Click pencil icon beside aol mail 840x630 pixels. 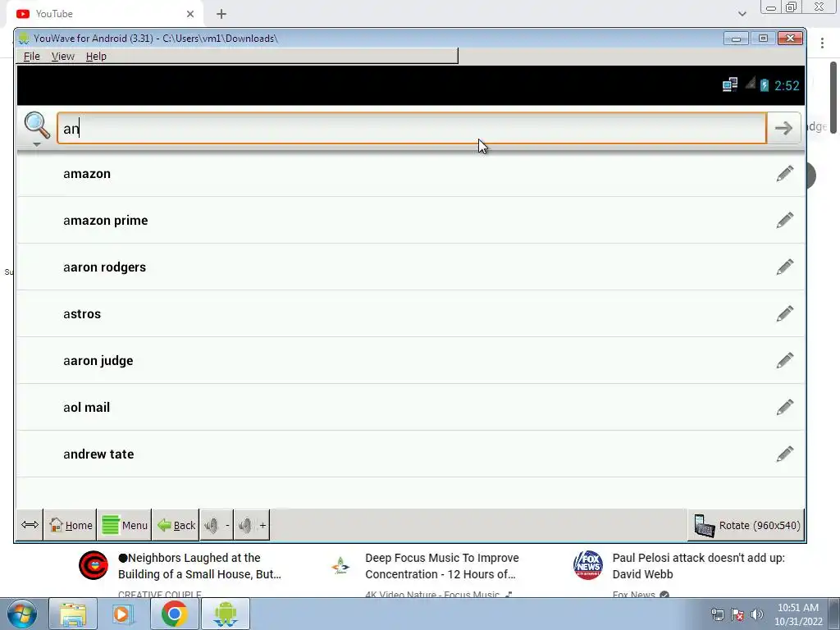click(785, 407)
